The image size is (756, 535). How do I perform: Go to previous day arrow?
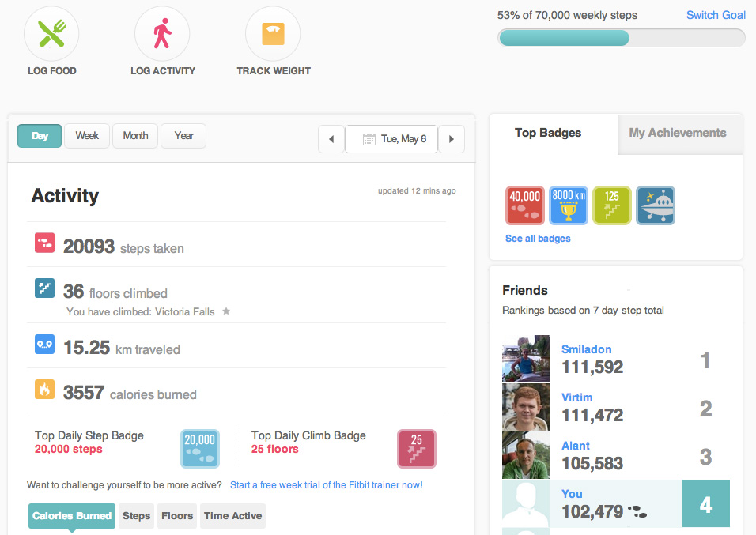point(331,139)
